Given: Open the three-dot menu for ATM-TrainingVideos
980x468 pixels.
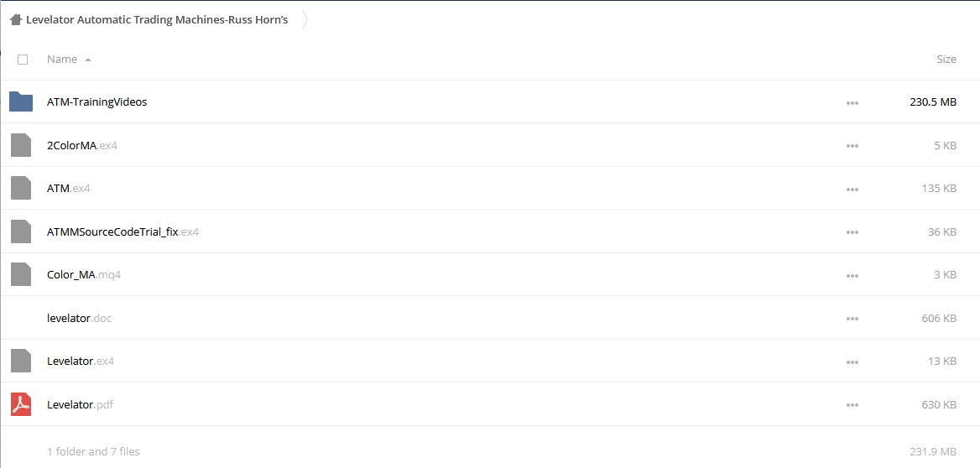Looking at the screenshot, I should tap(852, 102).
